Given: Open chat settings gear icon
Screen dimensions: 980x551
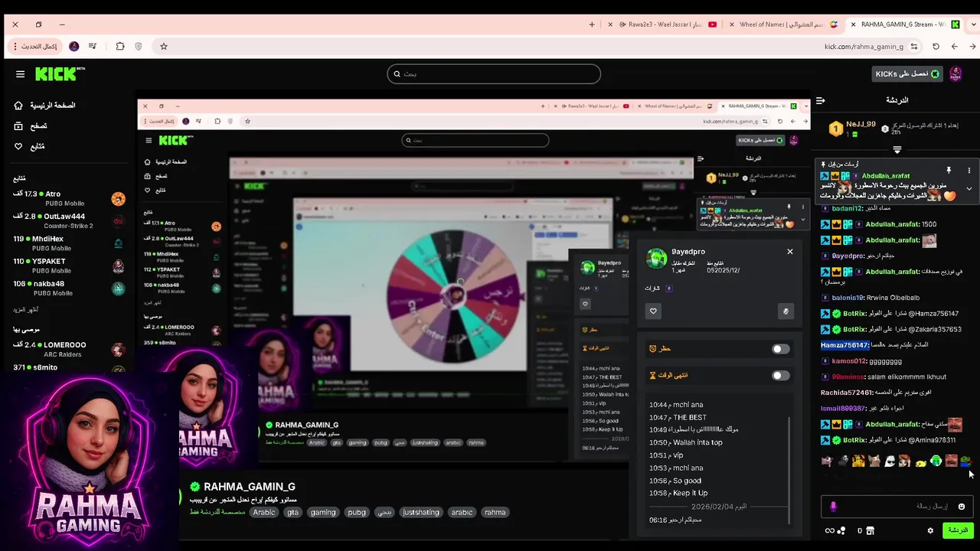Looking at the screenshot, I should coord(930,530).
